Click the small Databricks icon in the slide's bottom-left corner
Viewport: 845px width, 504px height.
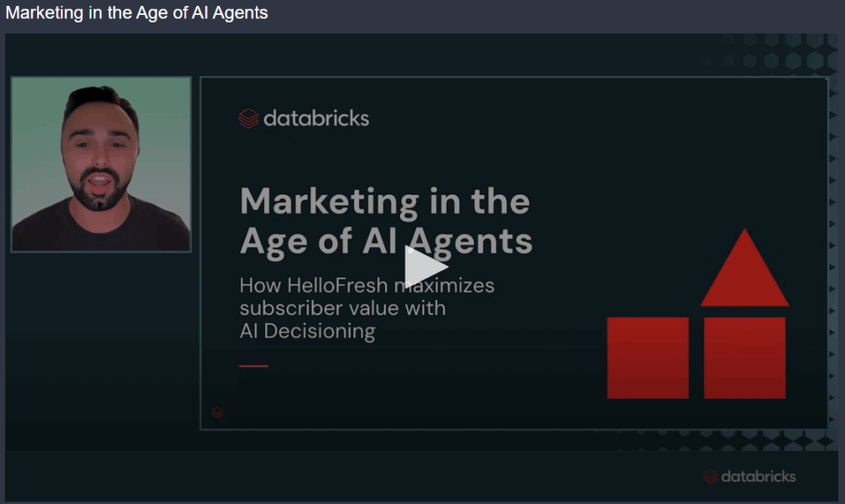218,412
